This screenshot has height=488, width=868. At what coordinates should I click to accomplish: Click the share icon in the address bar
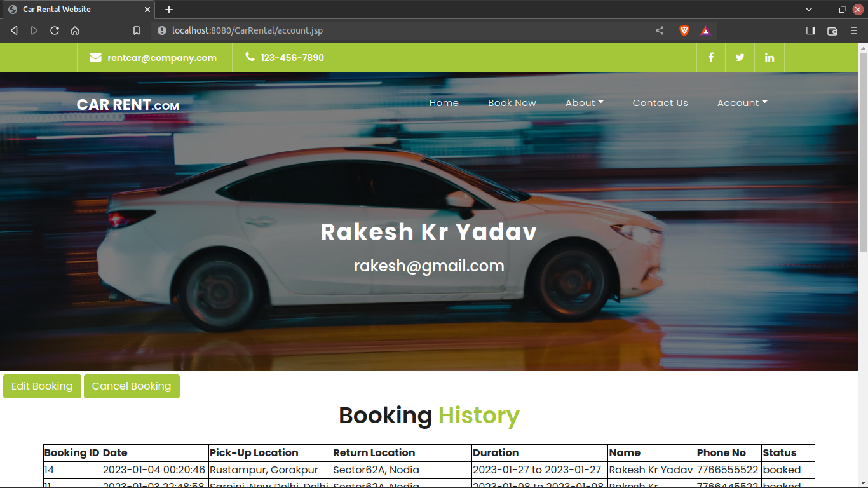[660, 30]
